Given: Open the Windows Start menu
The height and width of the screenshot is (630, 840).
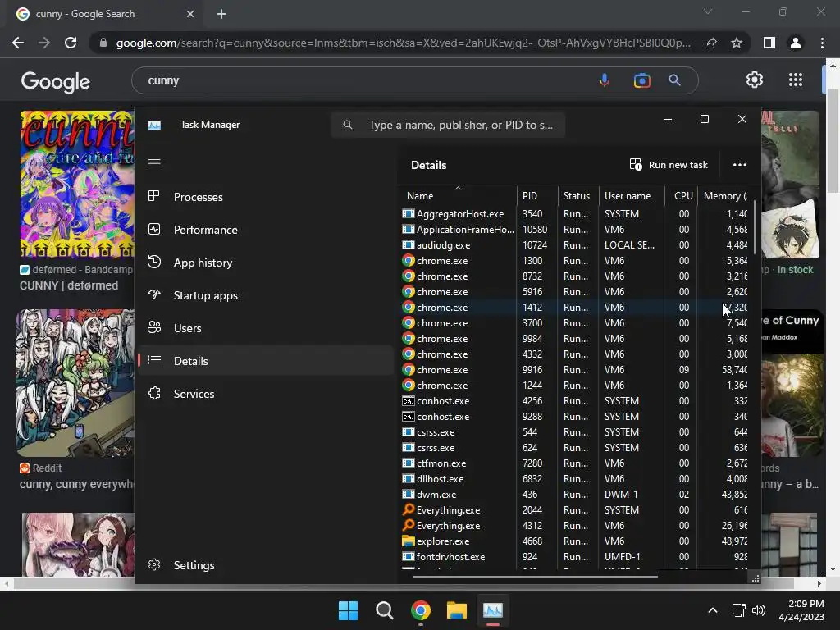Looking at the screenshot, I should [348, 610].
